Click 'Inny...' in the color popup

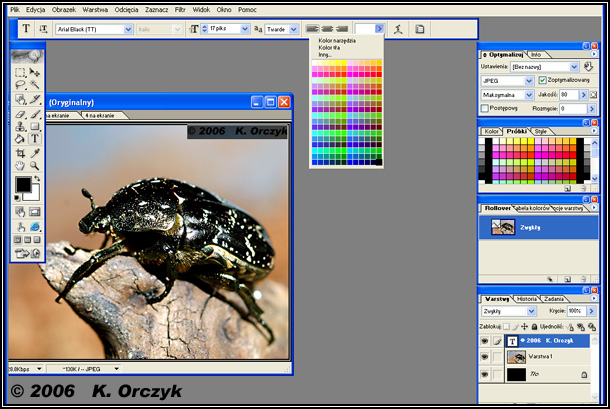click(x=325, y=54)
